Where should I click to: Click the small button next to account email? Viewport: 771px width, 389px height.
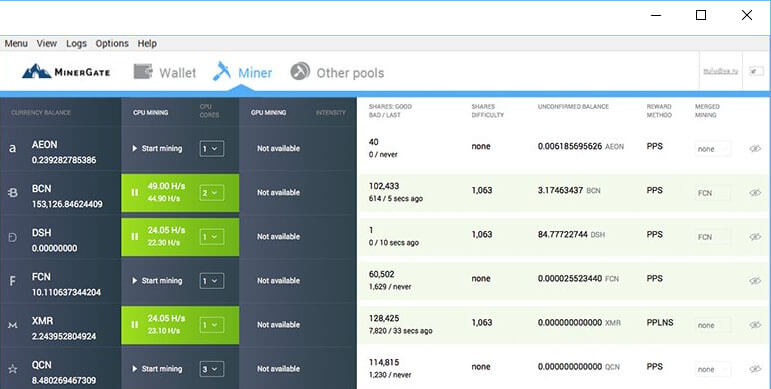tap(756, 72)
